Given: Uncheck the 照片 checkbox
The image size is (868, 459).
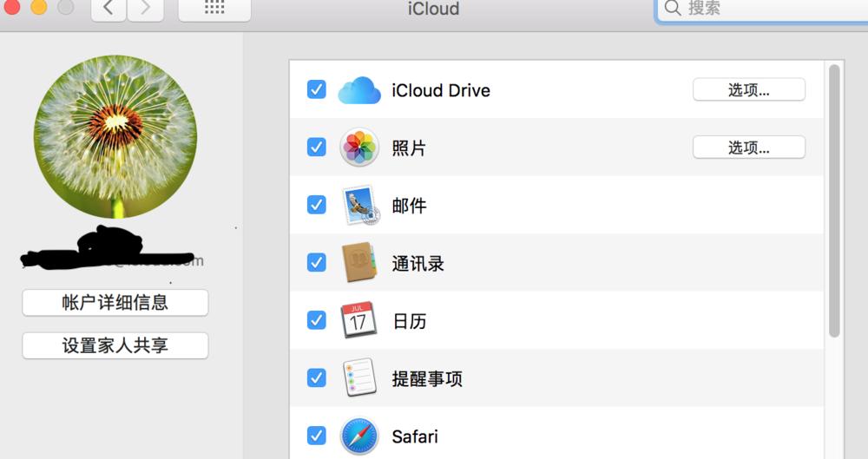Looking at the screenshot, I should click(x=317, y=147).
